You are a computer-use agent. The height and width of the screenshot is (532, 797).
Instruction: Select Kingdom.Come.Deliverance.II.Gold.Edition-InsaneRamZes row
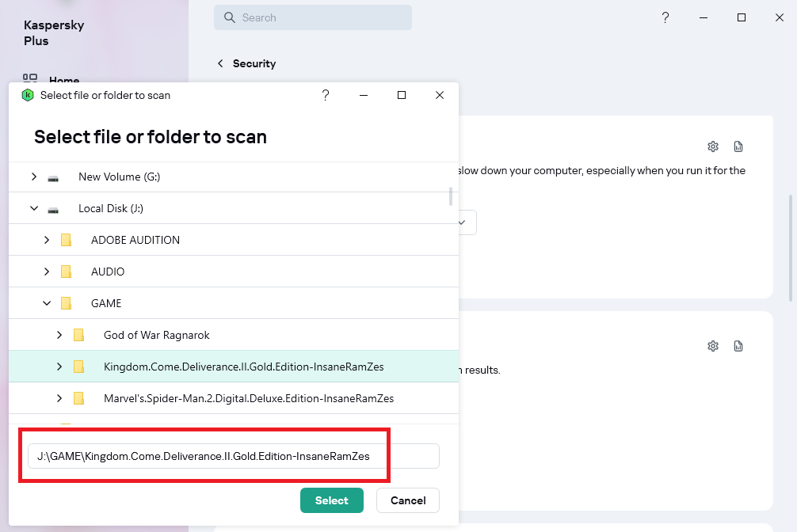tap(233, 367)
